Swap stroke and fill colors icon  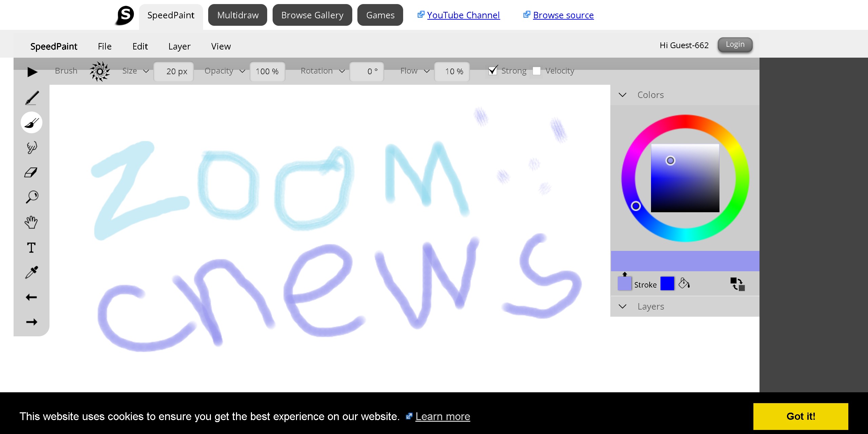pos(737,284)
